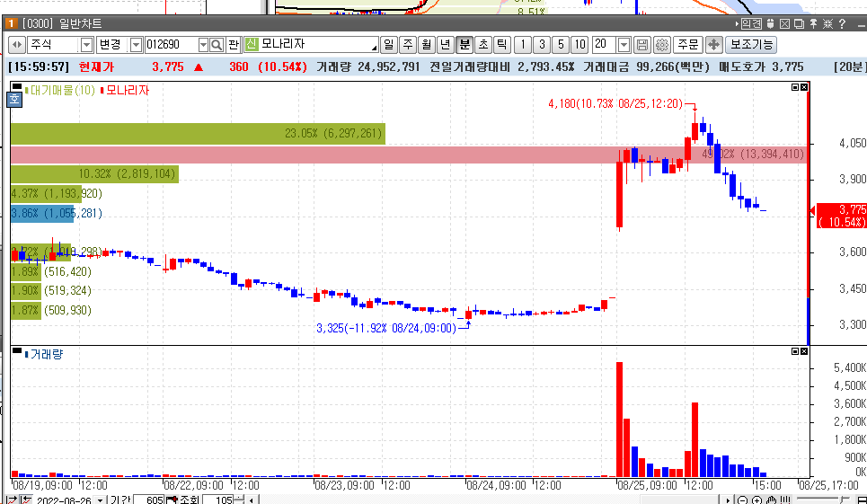Viewport: 867px width, 504px height.
Task: Switch to yearly 년 chart period
Action: (x=446, y=45)
